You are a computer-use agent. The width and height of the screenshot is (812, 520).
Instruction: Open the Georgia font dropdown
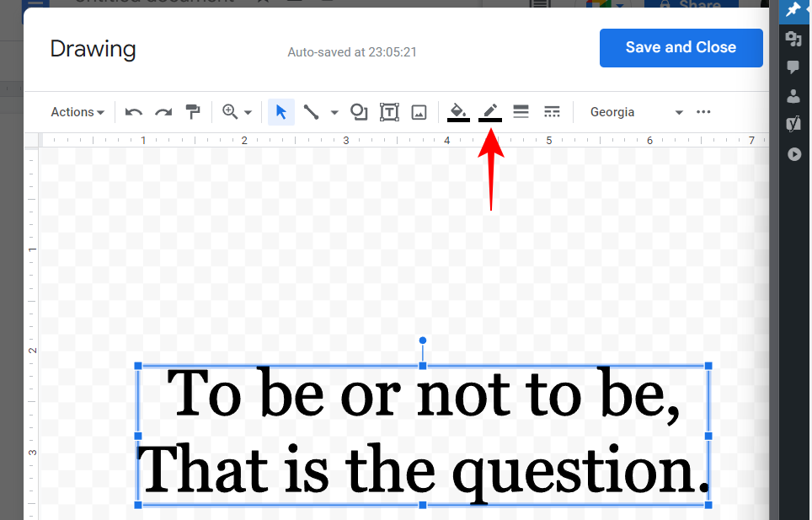636,112
